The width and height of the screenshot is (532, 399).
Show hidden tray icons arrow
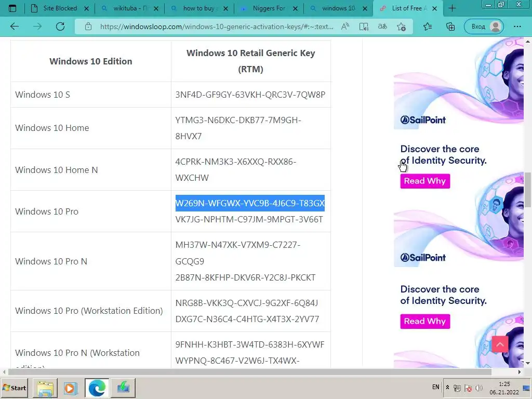[x=447, y=387]
